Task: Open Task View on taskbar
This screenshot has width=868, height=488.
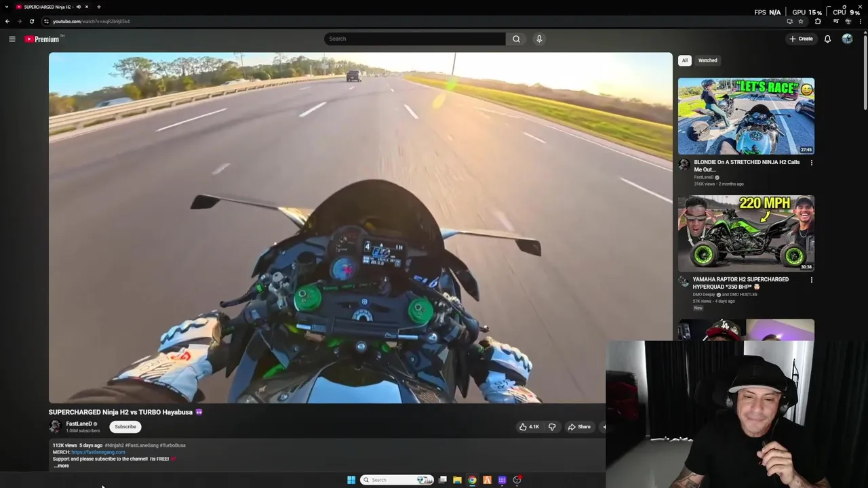Action: (443, 480)
